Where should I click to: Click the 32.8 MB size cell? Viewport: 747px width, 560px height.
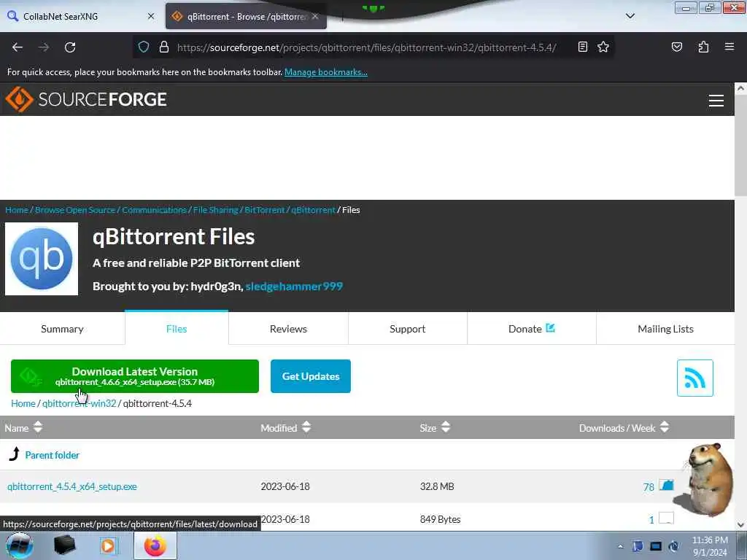click(437, 486)
